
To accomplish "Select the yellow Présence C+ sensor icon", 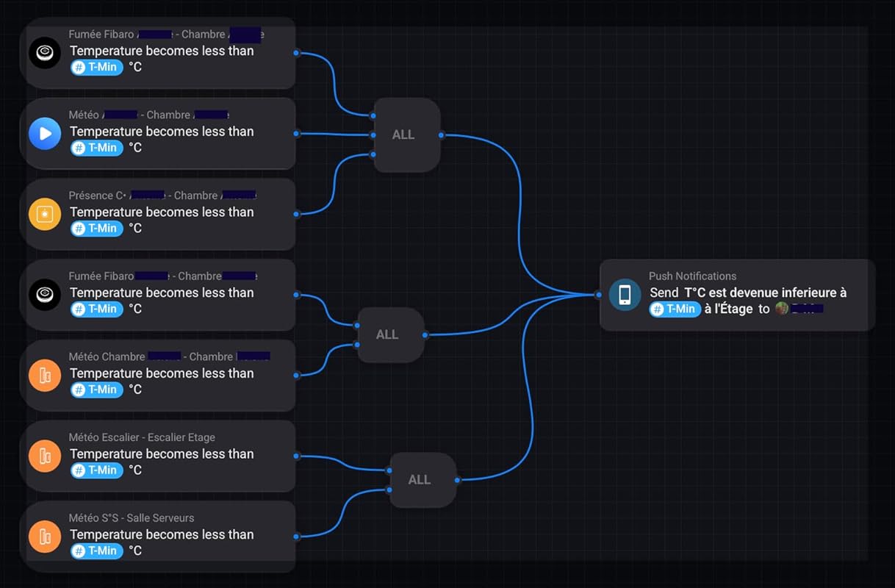I will 45,214.
